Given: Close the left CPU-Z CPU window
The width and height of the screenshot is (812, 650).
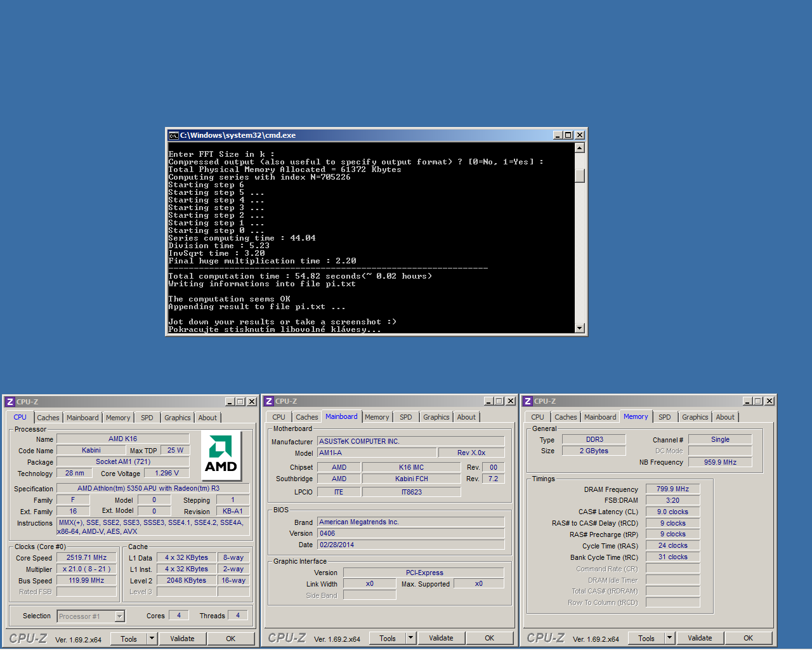Looking at the screenshot, I should [x=251, y=402].
